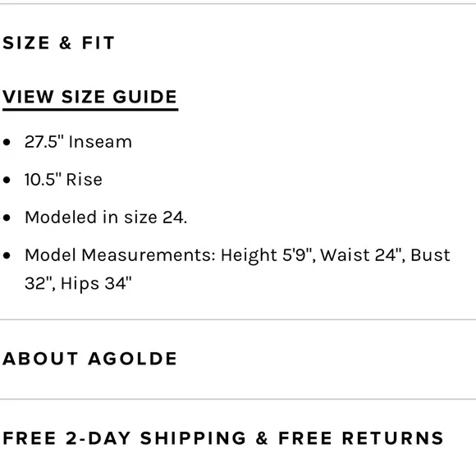The width and height of the screenshot is (476, 476).
Task: Click the bullet beside Modeled in size 24
Action: (7, 217)
